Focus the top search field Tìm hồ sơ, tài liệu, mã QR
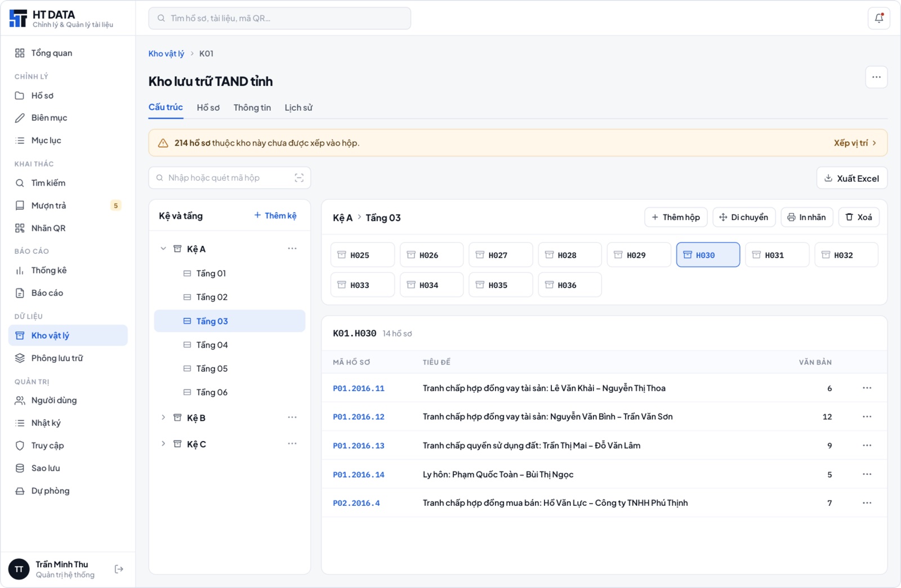 pyautogui.click(x=280, y=18)
